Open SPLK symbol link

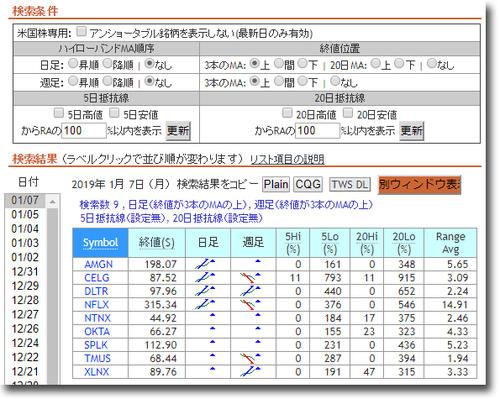[x=96, y=345]
